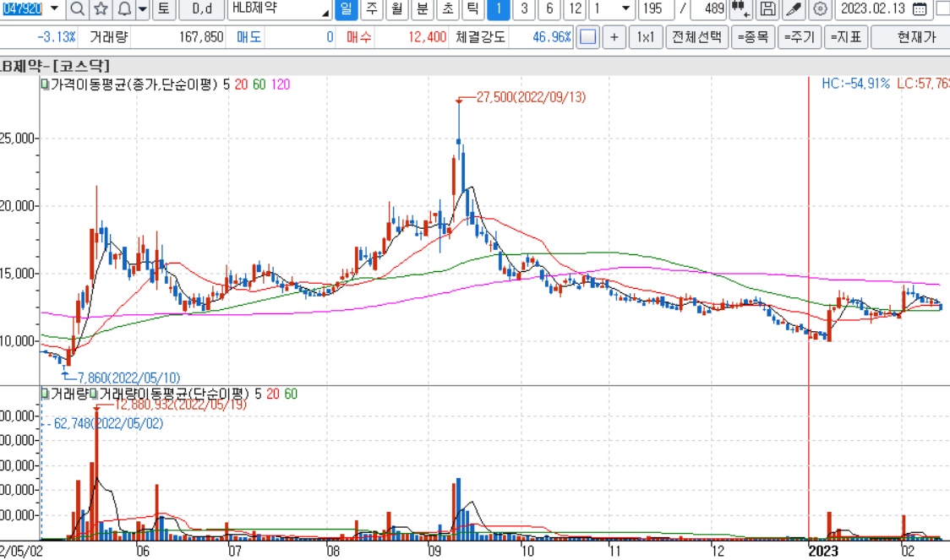Toggle the 가격이동평균 indicator box icon
Viewport: 950px width, 560px height.
[45, 84]
